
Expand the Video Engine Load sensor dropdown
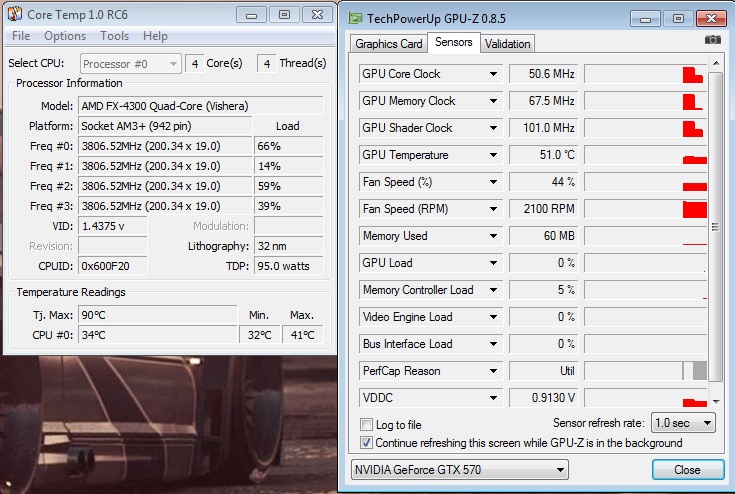(x=493, y=317)
